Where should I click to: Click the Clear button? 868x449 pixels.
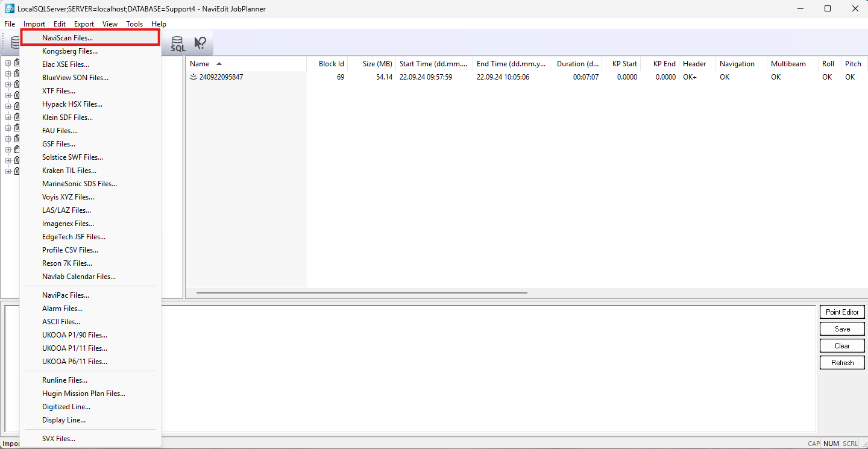pyautogui.click(x=843, y=345)
